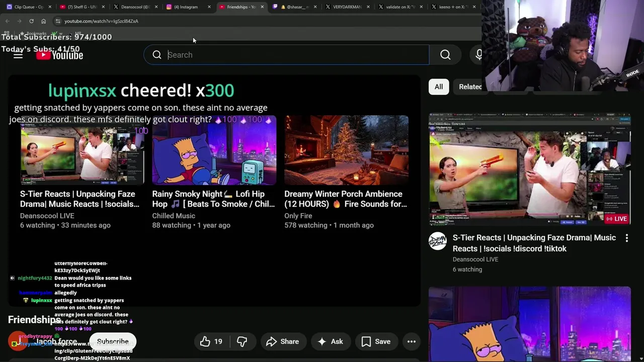
Task: Switch to the keeno on X tab
Action: click(454, 7)
